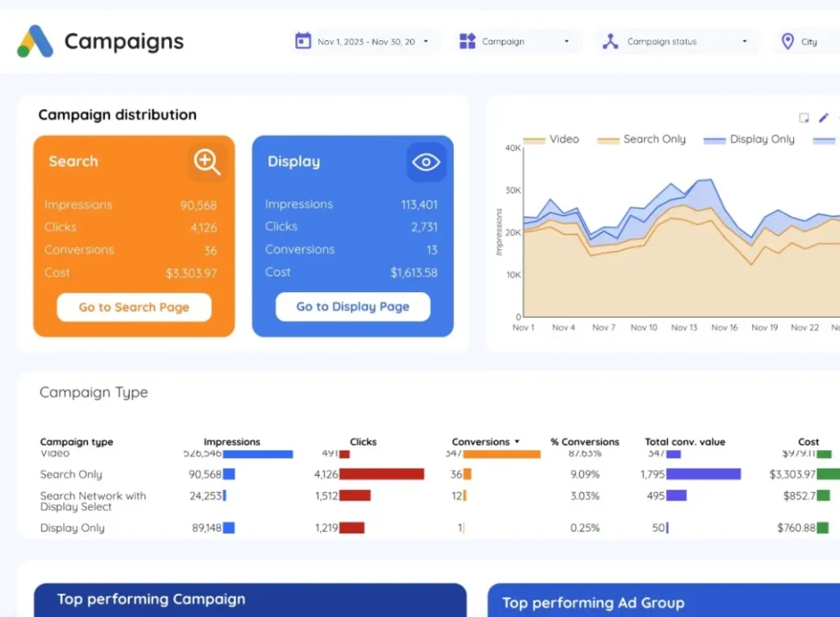Click the magnifier icon on Search card
The image size is (840, 617).
[x=206, y=162]
